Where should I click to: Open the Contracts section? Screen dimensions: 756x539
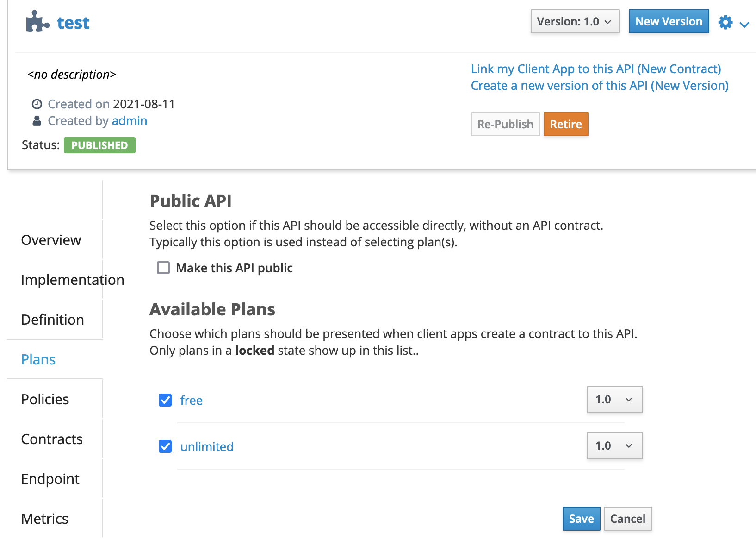coord(52,439)
